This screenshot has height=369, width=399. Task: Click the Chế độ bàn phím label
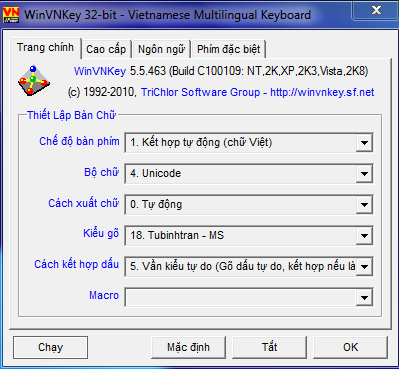79,141
